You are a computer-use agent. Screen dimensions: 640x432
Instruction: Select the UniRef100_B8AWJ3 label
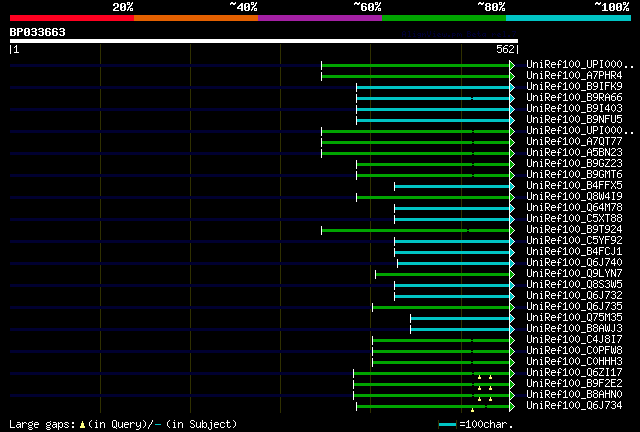(574, 329)
